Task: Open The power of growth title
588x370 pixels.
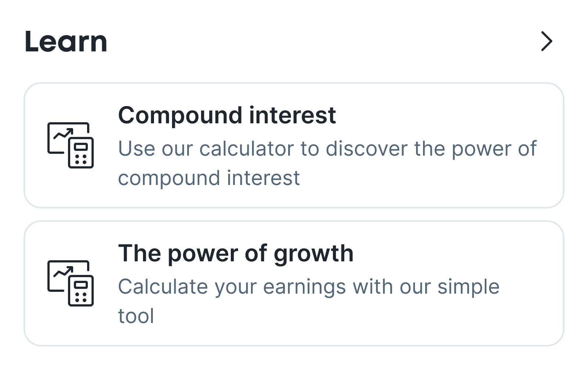Action: point(236,253)
